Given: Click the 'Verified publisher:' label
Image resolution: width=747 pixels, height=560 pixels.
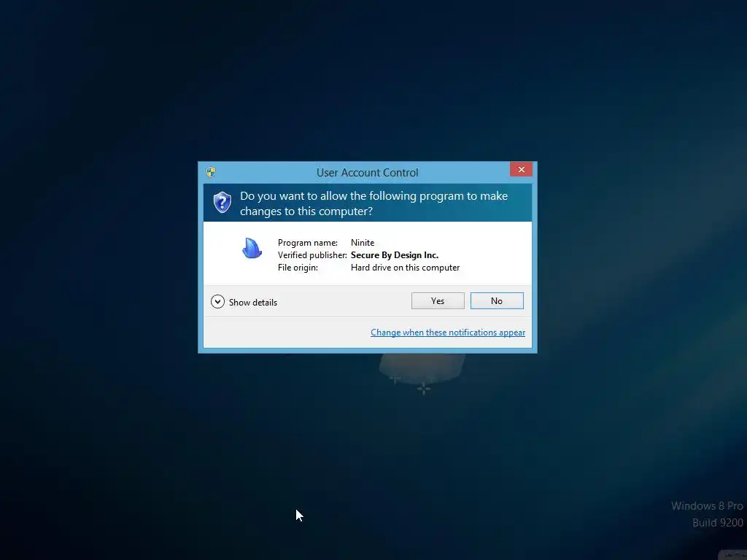Looking at the screenshot, I should tap(312, 255).
